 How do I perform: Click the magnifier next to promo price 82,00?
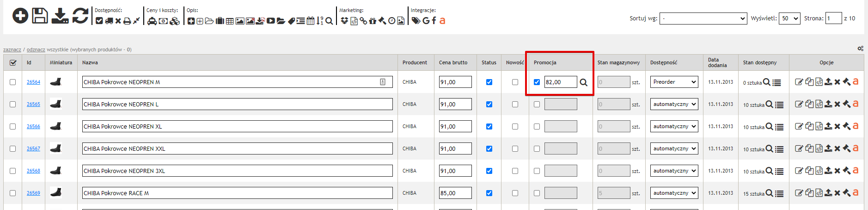[584, 82]
